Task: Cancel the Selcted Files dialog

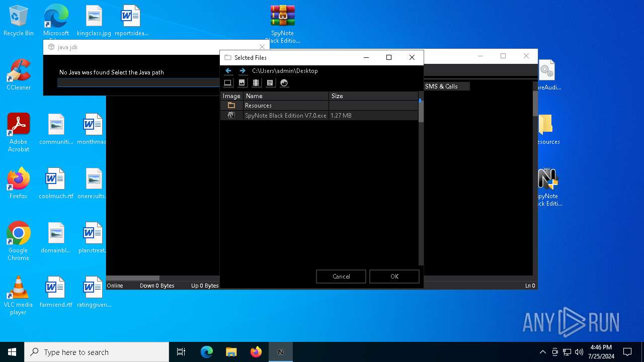Action: 341,277
